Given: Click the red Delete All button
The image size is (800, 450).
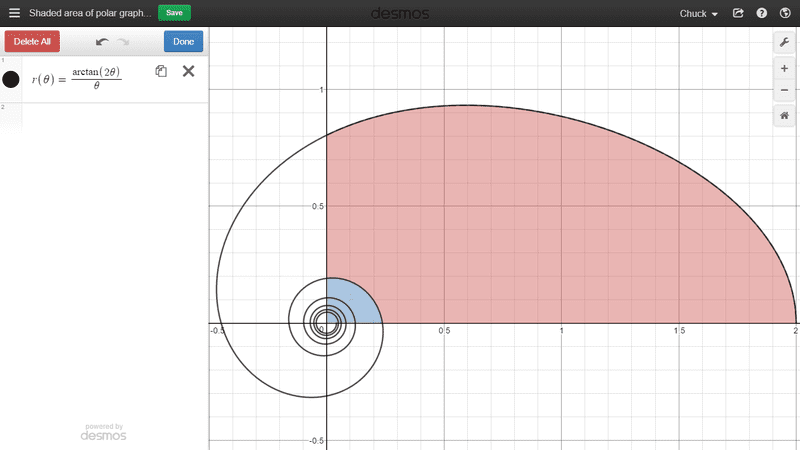Looking at the screenshot, I should click(32, 42).
